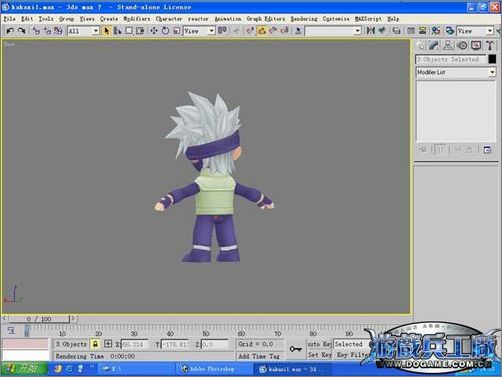Open the Utilities hammer panel tab
Viewport: 502px width, 377px height.
[490, 46]
